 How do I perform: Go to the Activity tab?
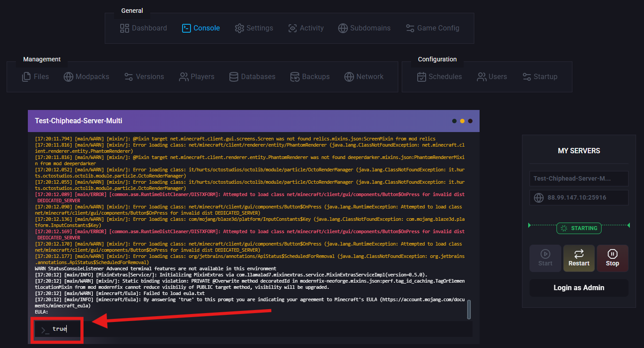306,28
